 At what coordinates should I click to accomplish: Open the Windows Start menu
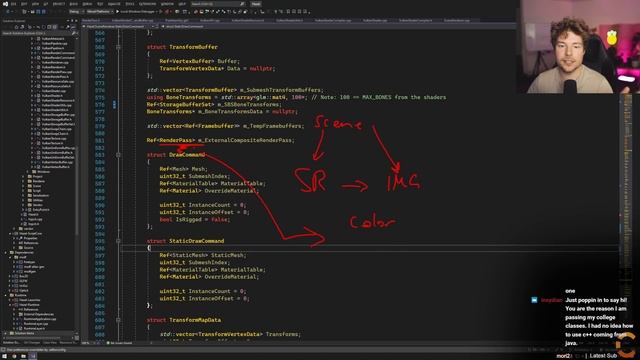[4, 356]
